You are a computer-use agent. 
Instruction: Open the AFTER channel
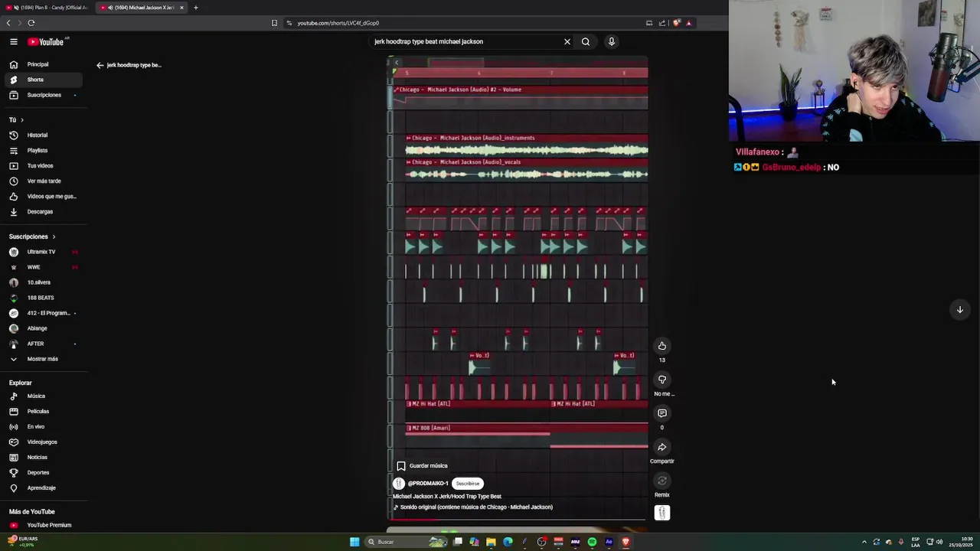tap(42, 344)
